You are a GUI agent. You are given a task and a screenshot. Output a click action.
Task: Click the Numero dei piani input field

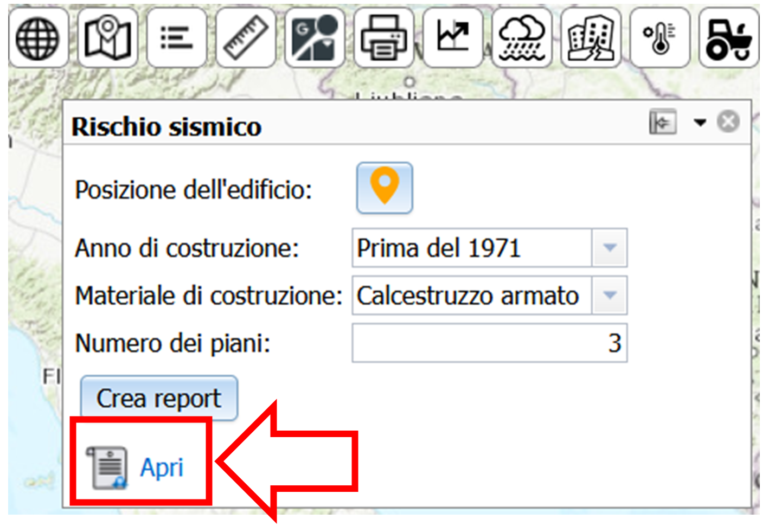pyautogui.click(x=490, y=343)
